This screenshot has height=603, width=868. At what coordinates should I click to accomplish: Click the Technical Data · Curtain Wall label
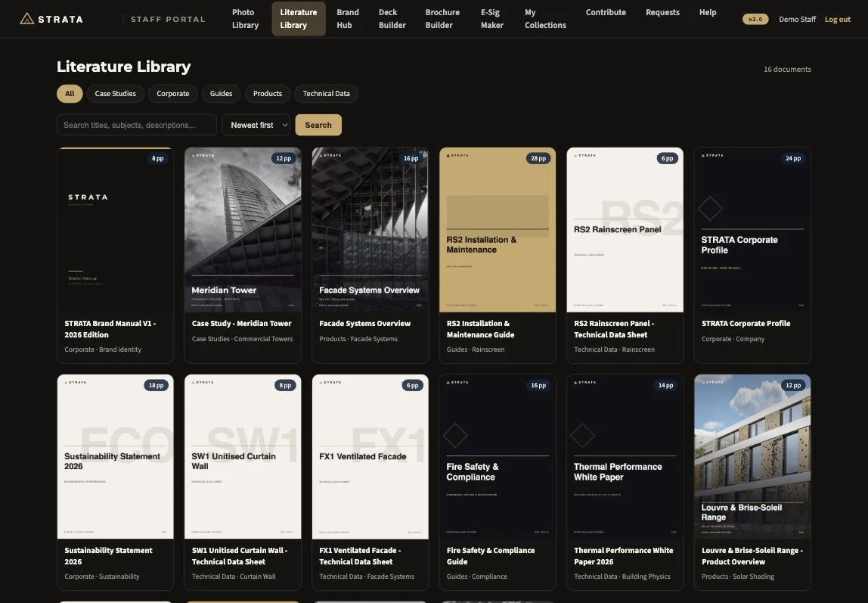point(234,577)
